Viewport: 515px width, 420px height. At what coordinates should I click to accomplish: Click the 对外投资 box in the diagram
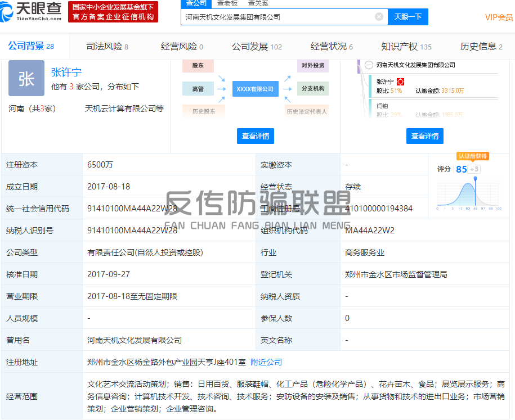[x=313, y=66]
